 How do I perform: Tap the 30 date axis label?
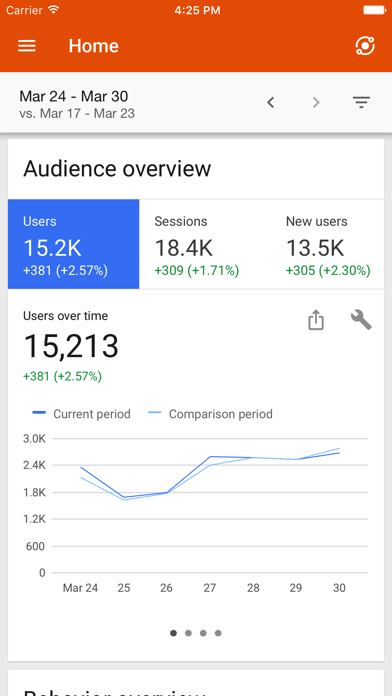click(x=339, y=588)
